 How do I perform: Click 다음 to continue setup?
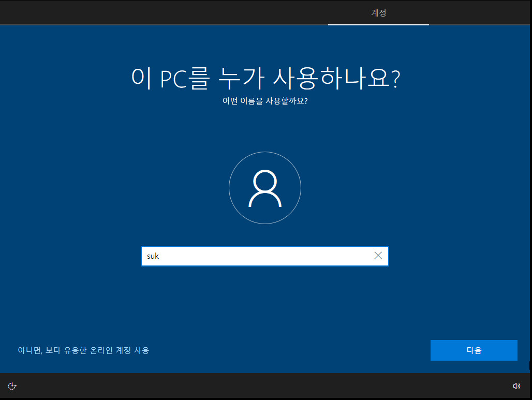(473, 350)
